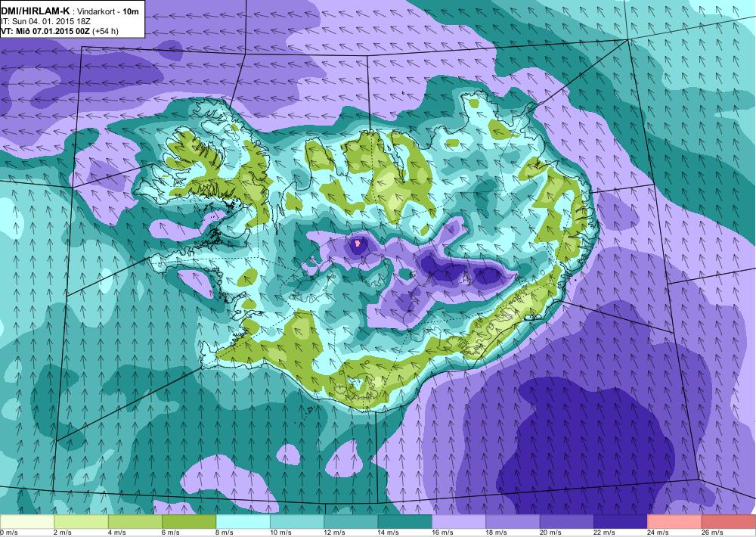Click the '4 m/s' legend label
This screenshot has width=756, height=537.
(116, 532)
